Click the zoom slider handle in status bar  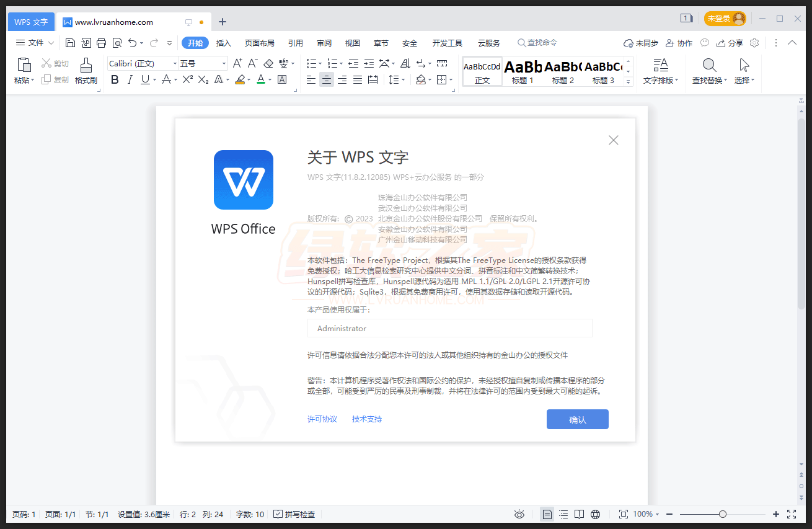(723, 514)
